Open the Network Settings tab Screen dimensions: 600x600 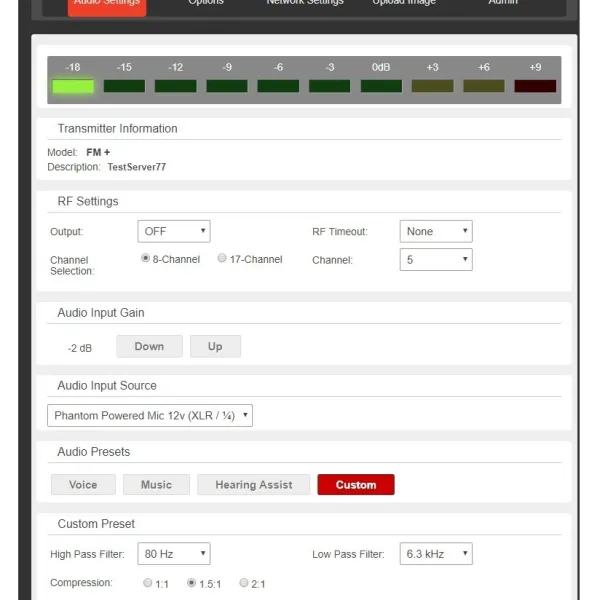304,4
